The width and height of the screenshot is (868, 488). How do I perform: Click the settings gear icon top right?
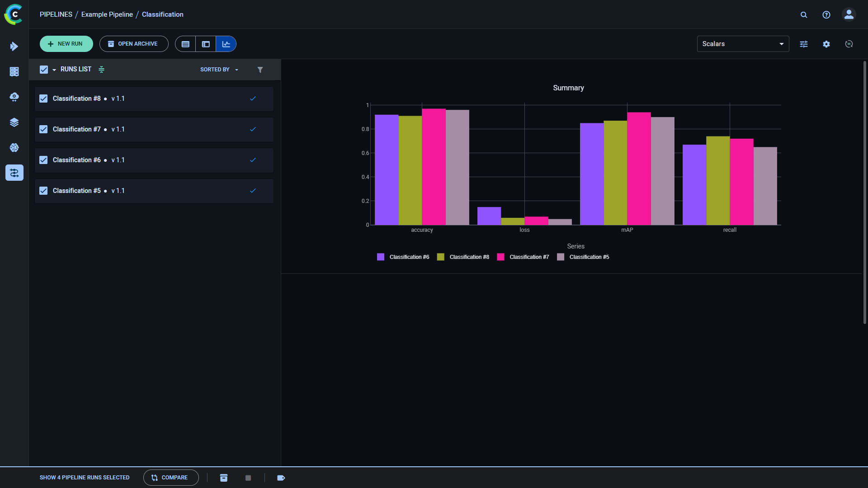(x=826, y=44)
